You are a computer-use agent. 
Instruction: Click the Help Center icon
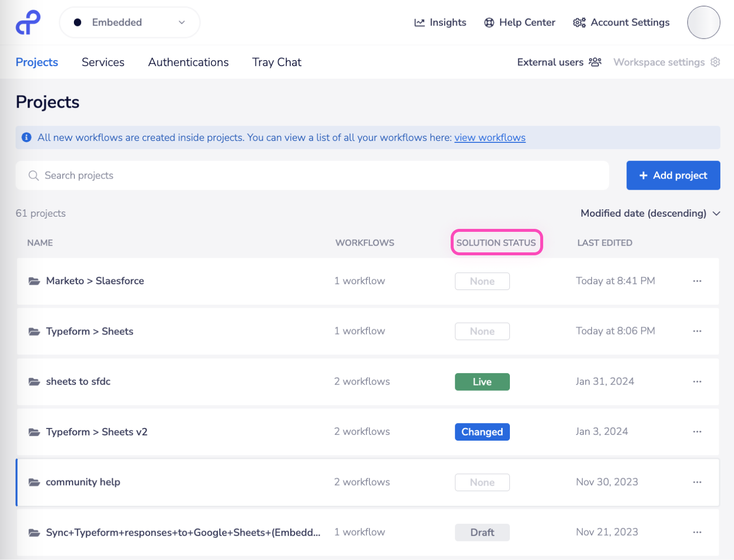tap(488, 22)
